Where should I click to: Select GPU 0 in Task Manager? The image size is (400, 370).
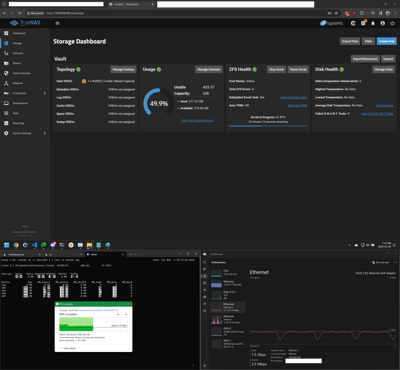pos(228,331)
